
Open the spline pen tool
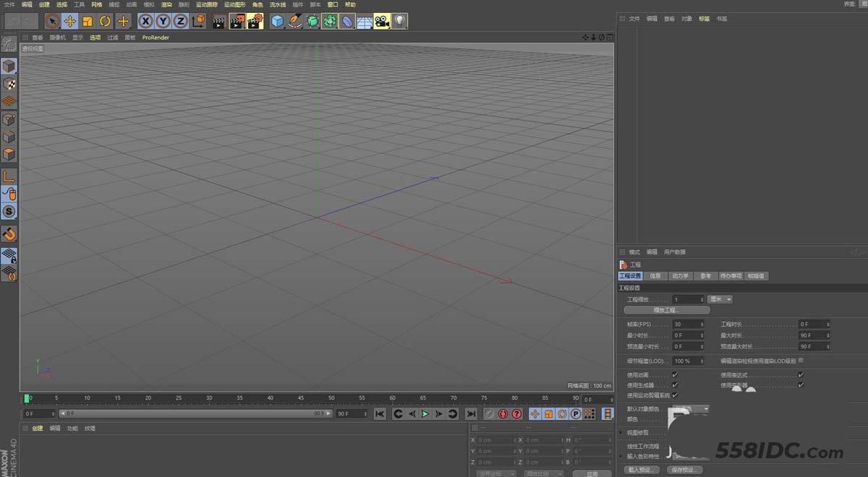point(294,21)
